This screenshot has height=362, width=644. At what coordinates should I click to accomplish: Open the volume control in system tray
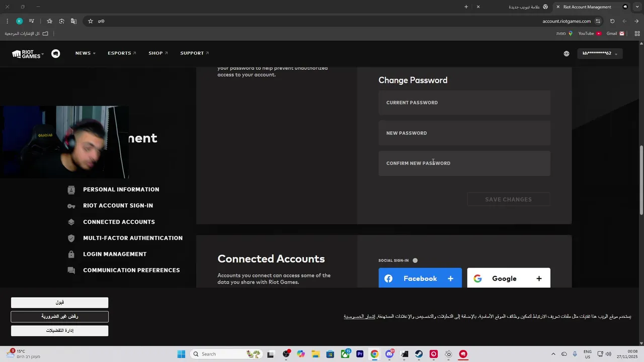[608, 354]
